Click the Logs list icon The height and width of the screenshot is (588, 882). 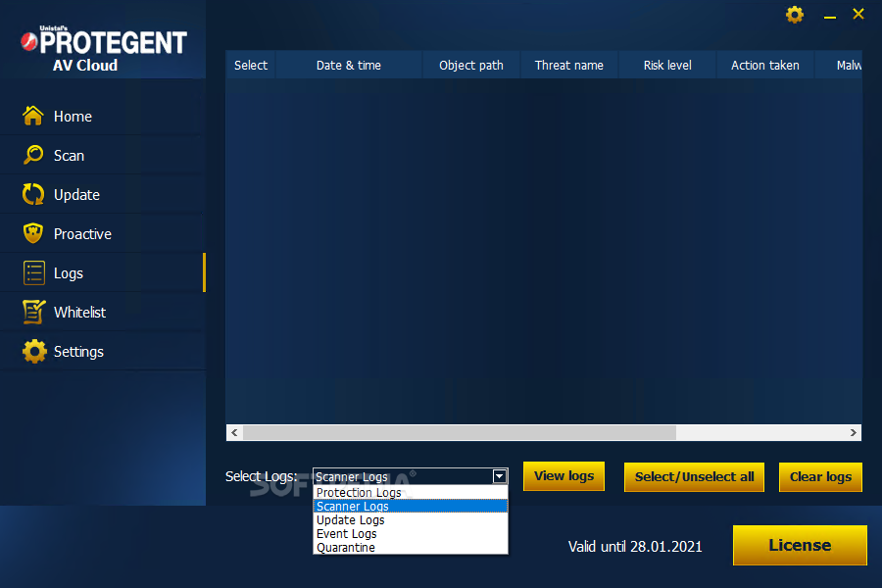pyautogui.click(x=33, y=272)
